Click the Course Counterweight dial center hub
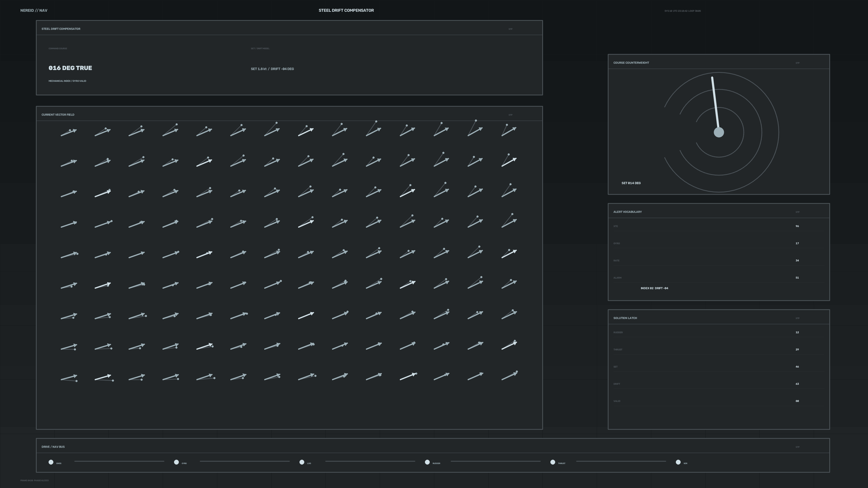The image size is (868, 488). pyautogui.click(x=719, y=132)
